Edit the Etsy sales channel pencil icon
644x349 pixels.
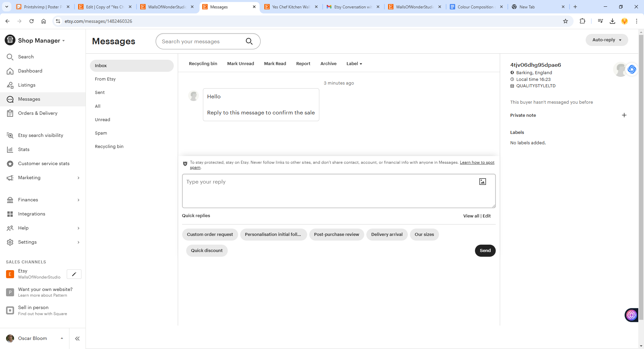point(74,274)
